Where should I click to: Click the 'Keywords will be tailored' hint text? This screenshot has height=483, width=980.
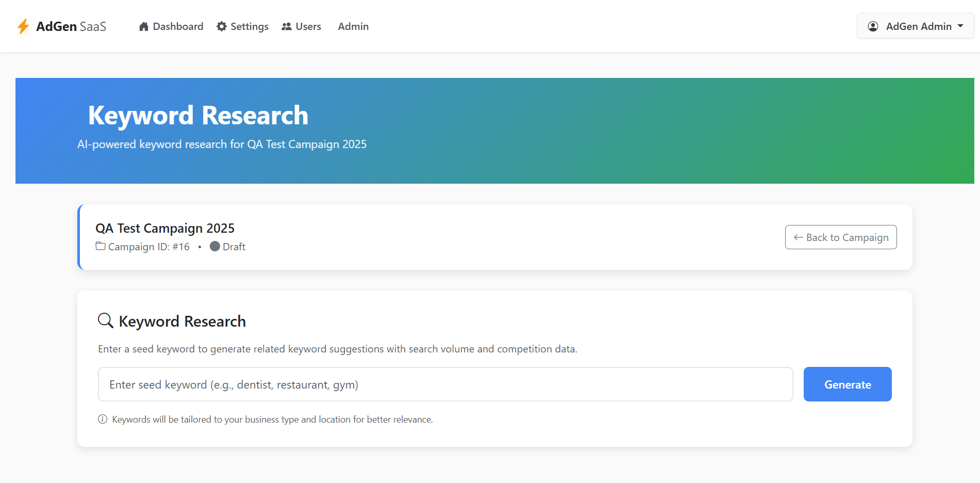pyautogui.click(x=272, y=420)
